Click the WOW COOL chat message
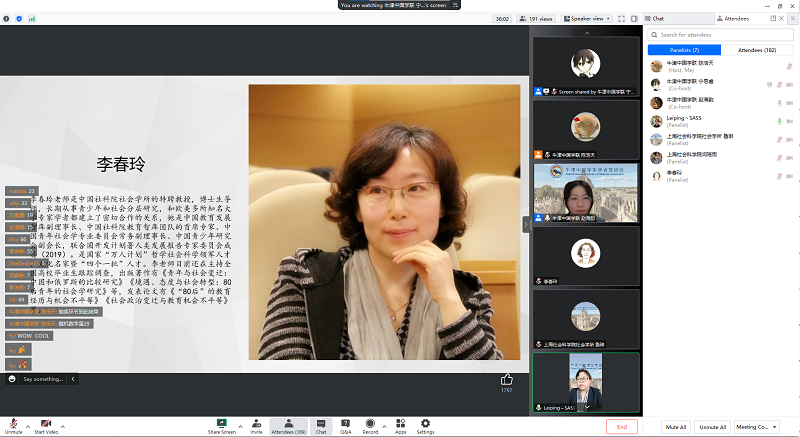 pyautogui.click(x=29, y=336)
